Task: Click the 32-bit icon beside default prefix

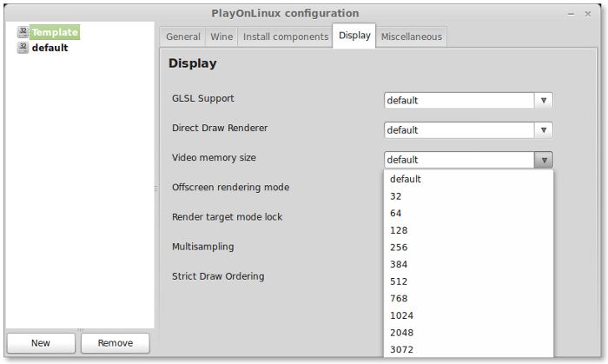Action: click(23, 48)
